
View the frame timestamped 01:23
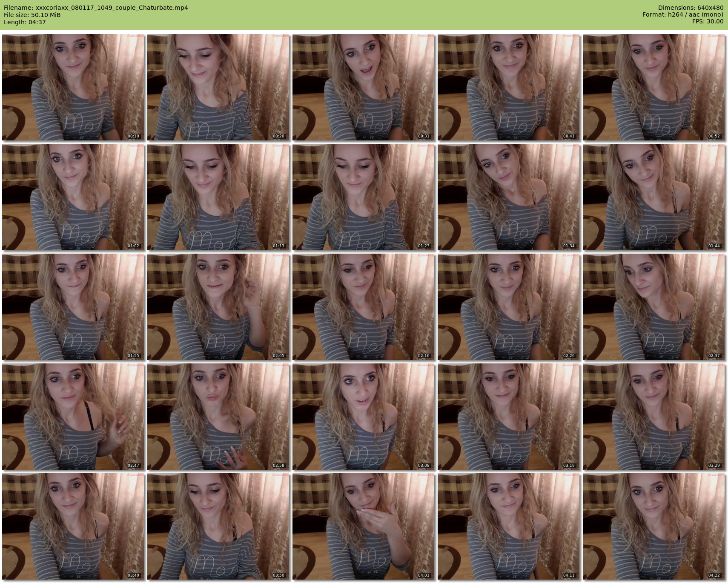point(364,197)
